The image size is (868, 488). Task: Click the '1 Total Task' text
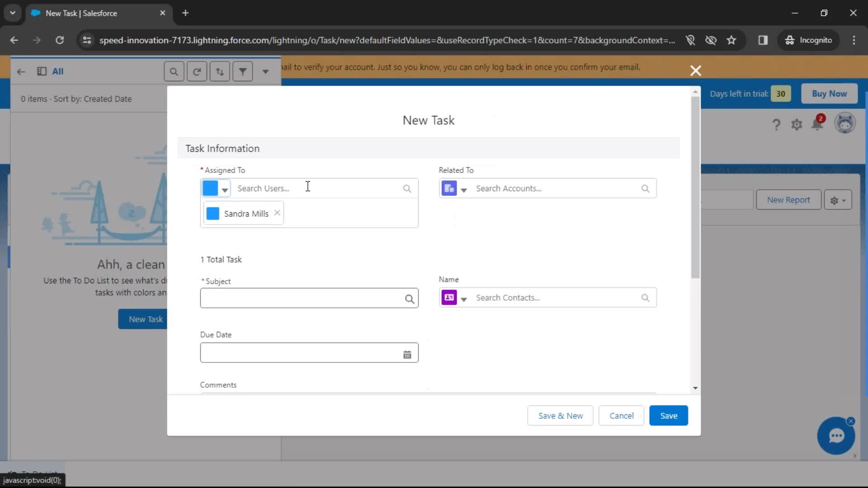221,259
